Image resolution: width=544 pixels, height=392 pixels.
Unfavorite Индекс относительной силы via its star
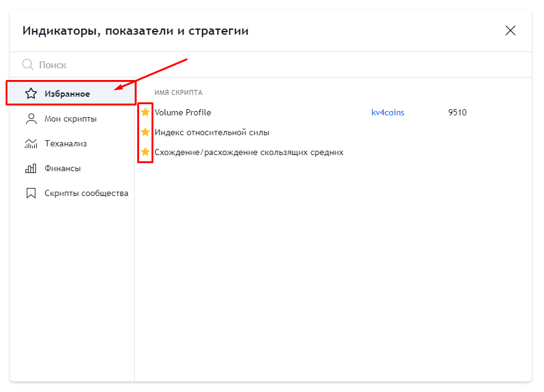[145, 132]
